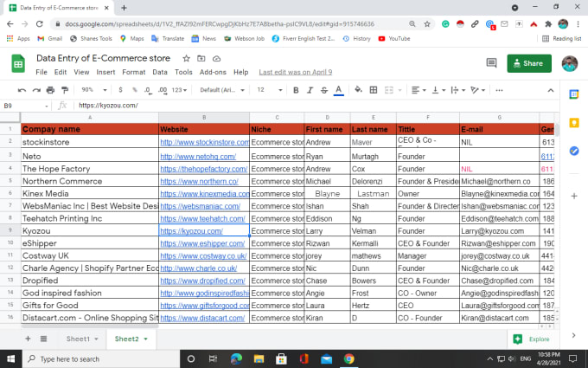588x368 pixels.
Task: Open the File menu
Action: point(42,72)
